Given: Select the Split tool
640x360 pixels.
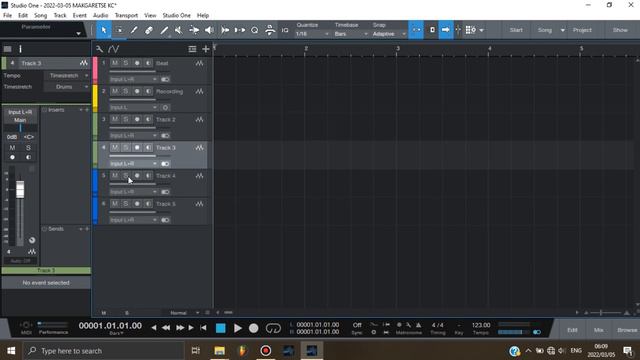Looking at the screenshot, I should 134,30.
